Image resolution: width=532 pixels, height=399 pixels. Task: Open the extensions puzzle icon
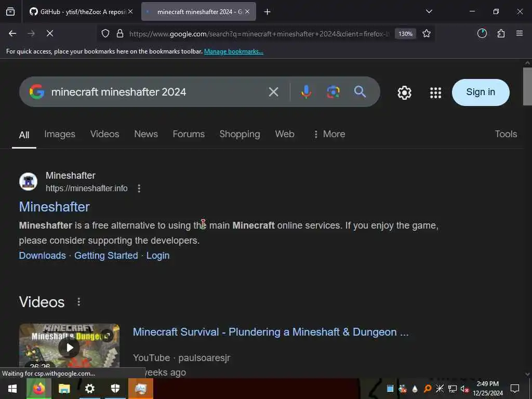click(501, 34)
